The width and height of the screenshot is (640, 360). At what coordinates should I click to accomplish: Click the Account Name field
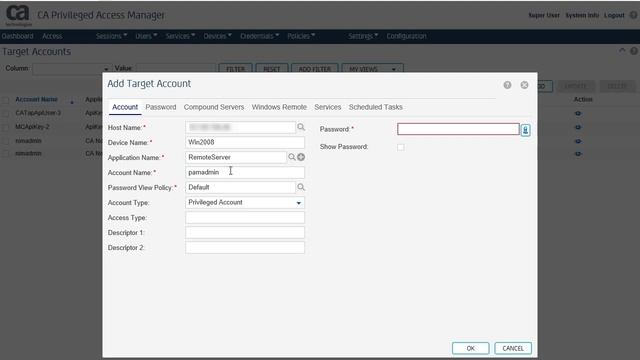tap(245, 172)
